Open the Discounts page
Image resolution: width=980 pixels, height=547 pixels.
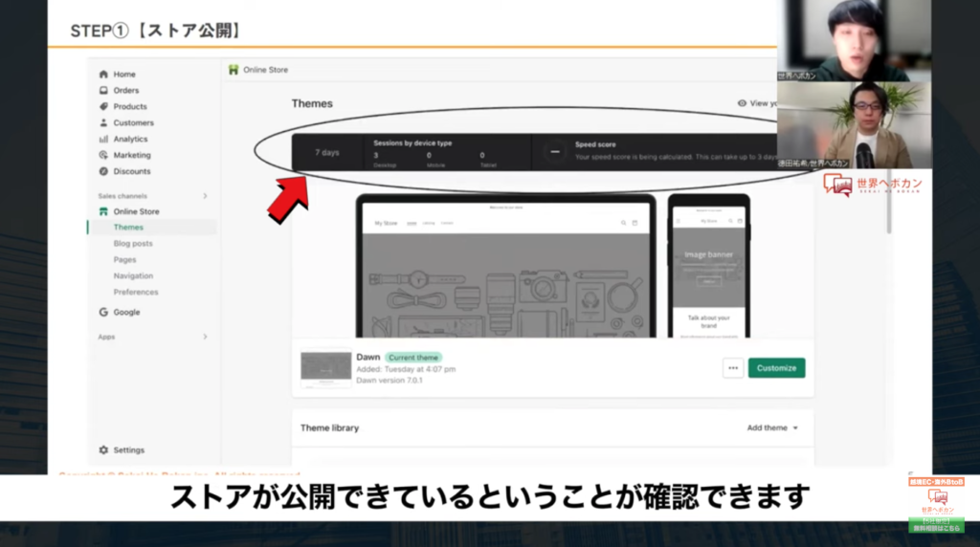[132, 171]
